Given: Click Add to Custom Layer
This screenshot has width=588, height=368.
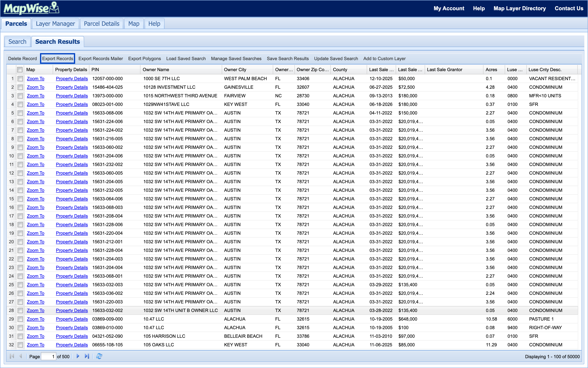Looking at the screenshot, I should 384,59.
